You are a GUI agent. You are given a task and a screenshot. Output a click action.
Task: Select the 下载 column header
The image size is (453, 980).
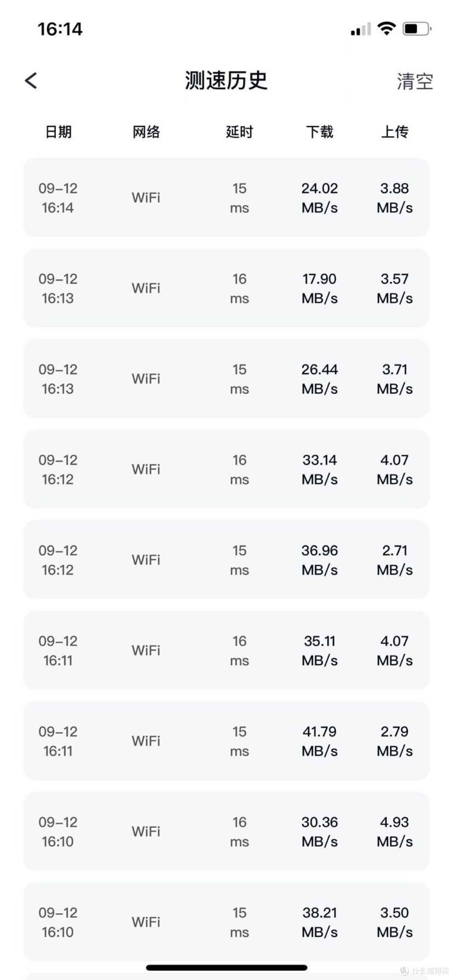320,132
